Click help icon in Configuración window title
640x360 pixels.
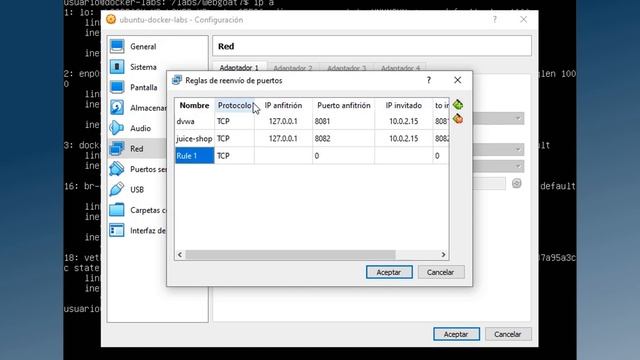[x=495, y=19]
